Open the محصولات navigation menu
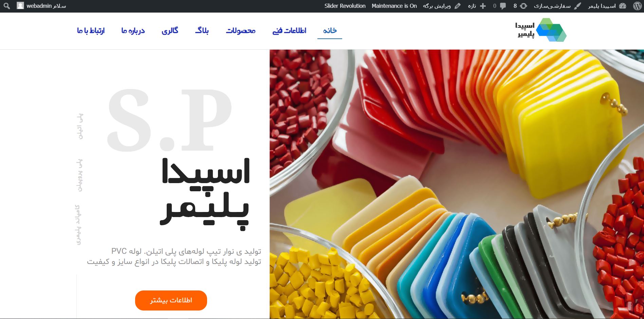Image resolution: width=644 pixels, height=319 pixels. tap(241, 31)
